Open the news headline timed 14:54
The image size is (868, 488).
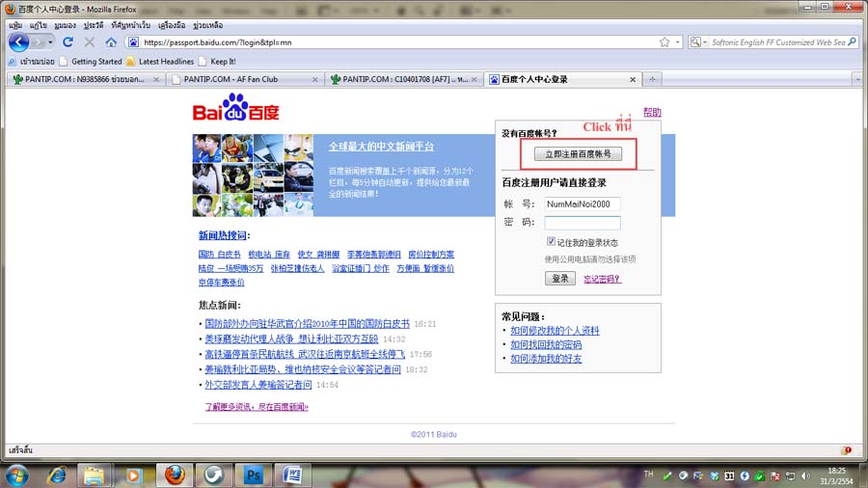(258, 385)
